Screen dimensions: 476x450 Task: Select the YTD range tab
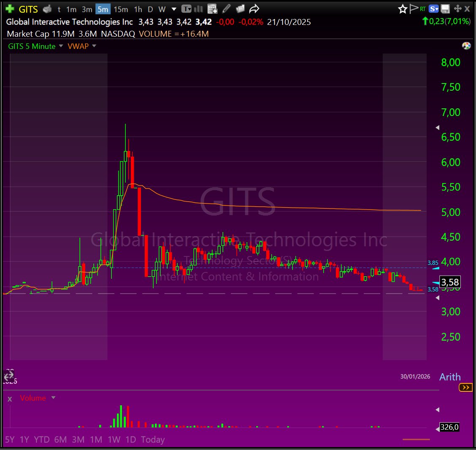42,439
